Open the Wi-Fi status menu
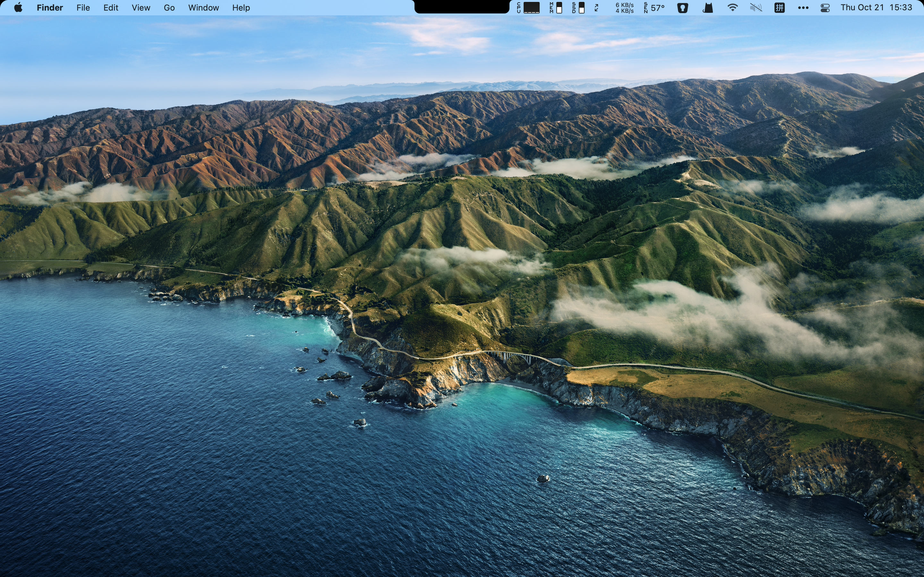The width and height of the screenshot is (924, 577). [732, 8]
